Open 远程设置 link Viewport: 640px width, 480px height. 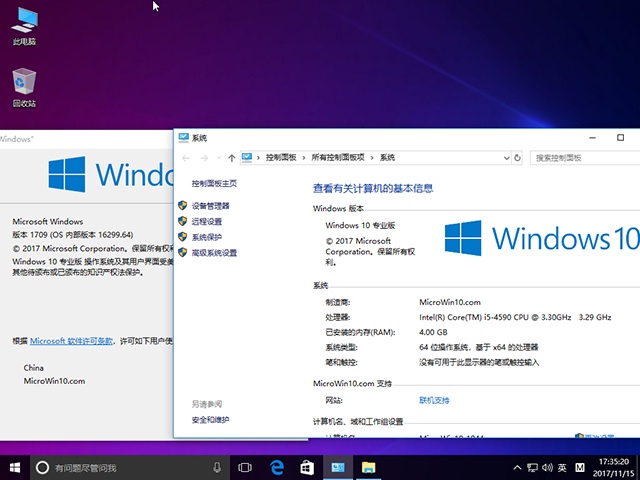tap(207, 222)
